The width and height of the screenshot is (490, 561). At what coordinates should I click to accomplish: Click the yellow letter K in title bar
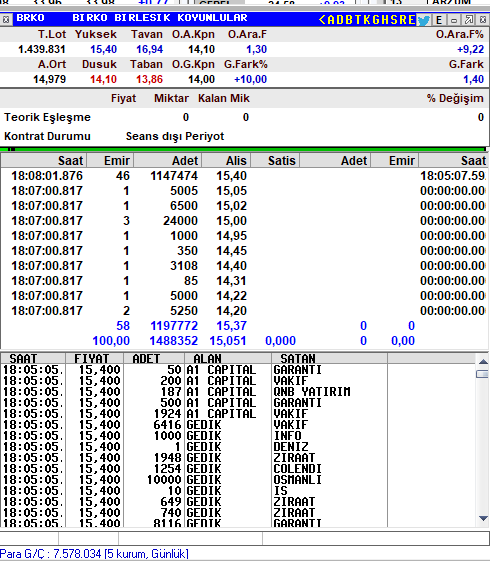pos(367,19)
